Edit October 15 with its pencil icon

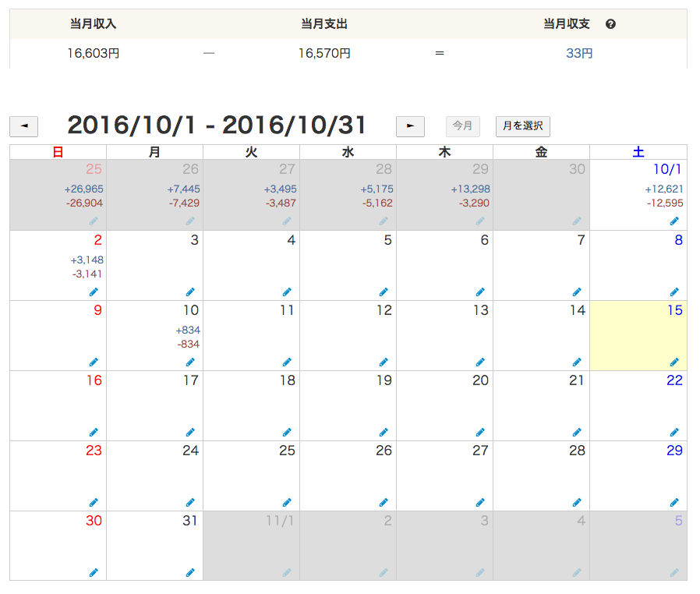pos(673,361)
